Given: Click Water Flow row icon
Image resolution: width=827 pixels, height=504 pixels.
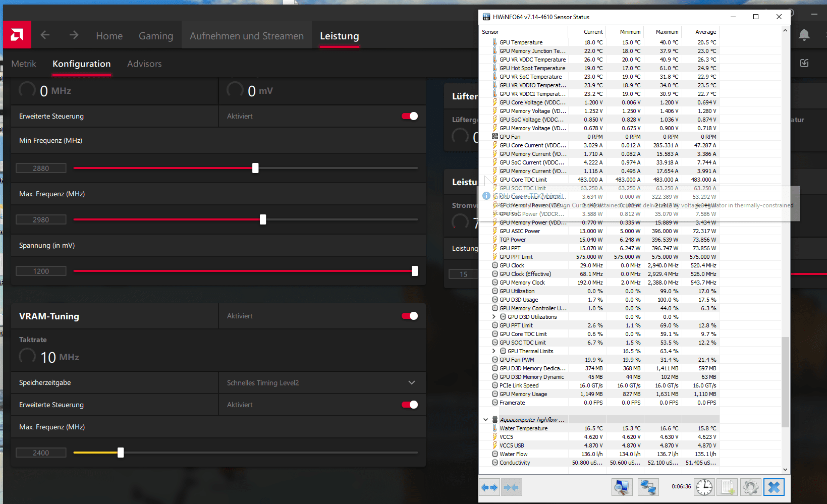Looking at the screenshot, I should click(495, 454).
